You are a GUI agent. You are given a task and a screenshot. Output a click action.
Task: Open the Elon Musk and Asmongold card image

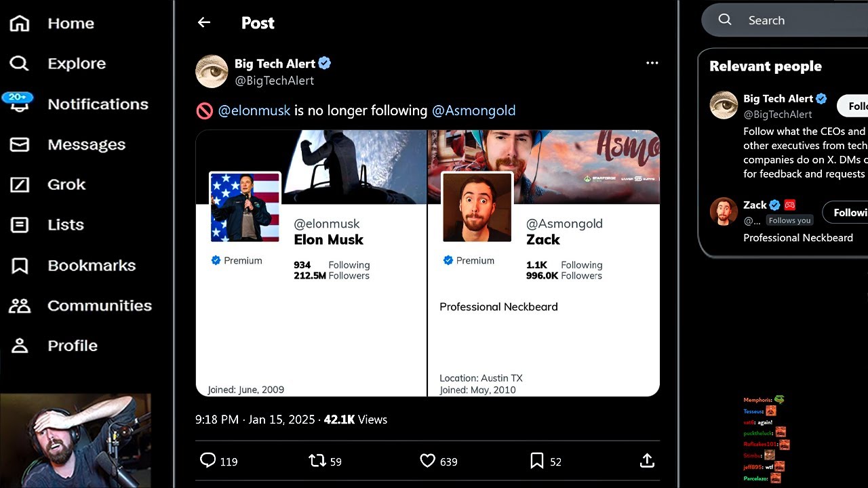click(427, 263)
